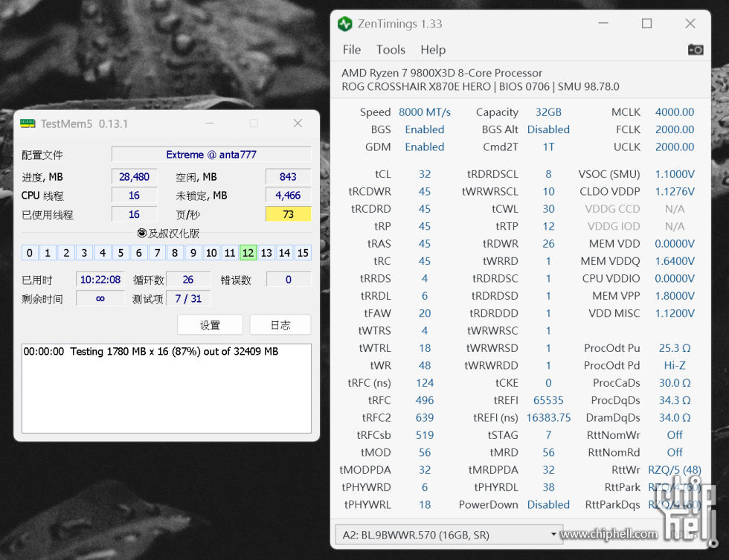
Task: Select thread box 7 in TestMem5
Action: pos(157,253)
